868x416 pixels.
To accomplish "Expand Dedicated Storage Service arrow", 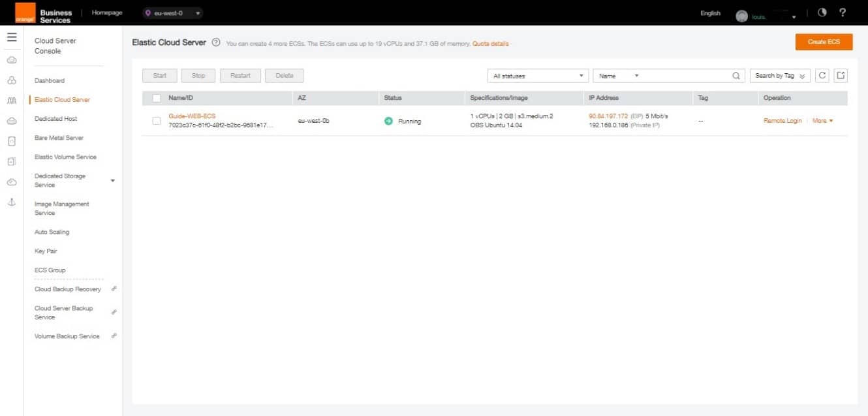I will 113,180.
